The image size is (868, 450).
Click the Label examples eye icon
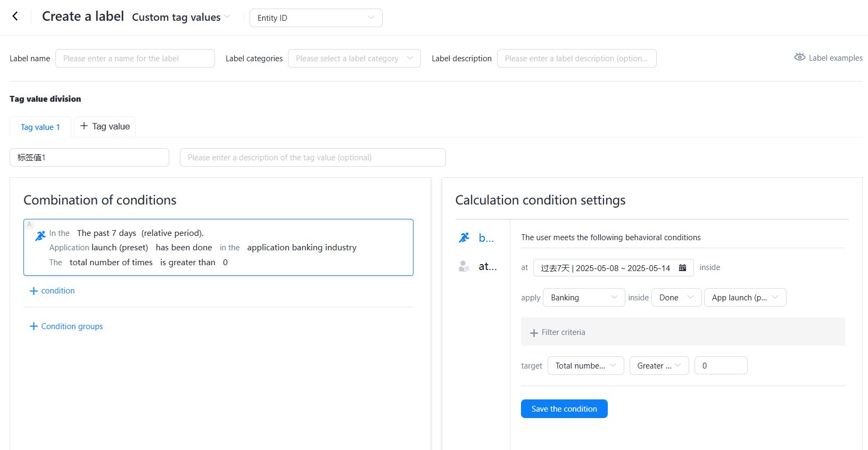(799, 58)
